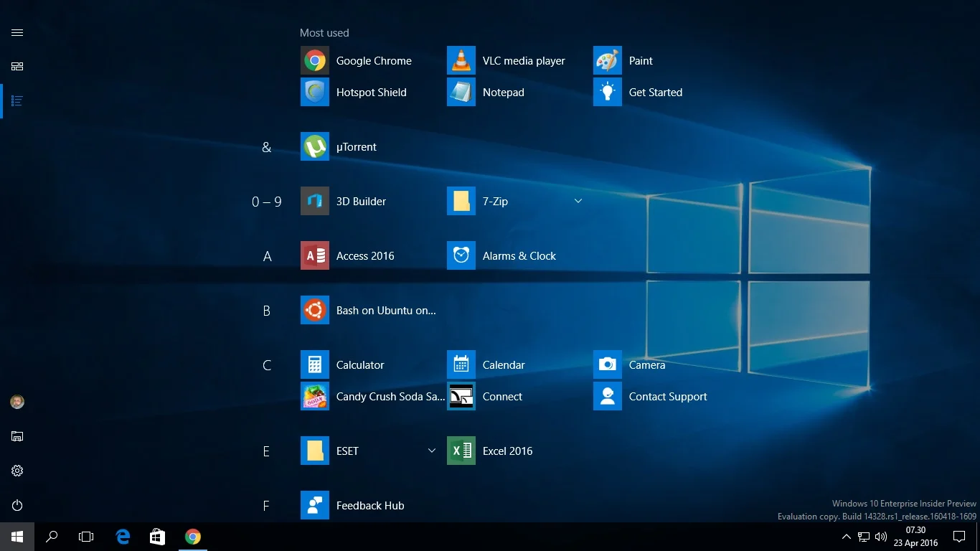Click the A letter group header
This screenshot has width=980, height=551.
coord(267,256)
